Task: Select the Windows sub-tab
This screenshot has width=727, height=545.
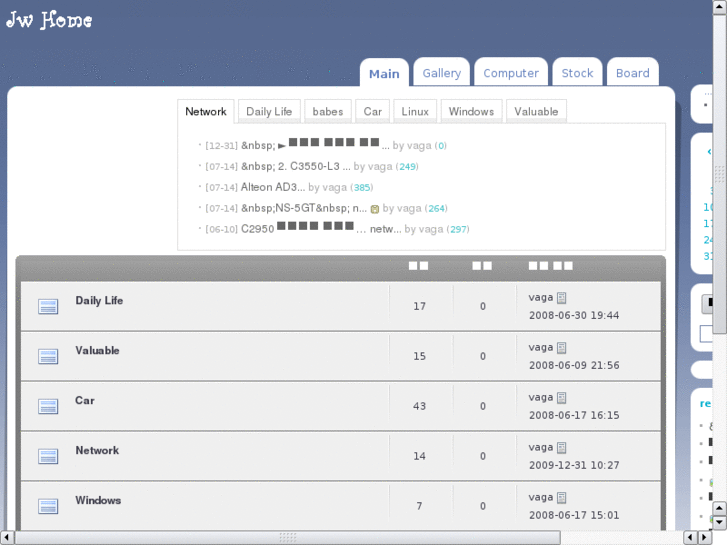Action: (471, 111)
